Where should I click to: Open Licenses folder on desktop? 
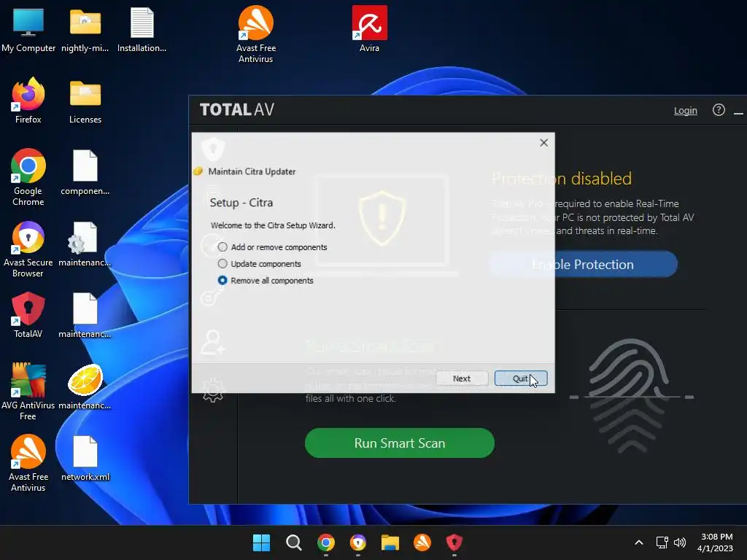pyautogui.click(x=85, y=101)
